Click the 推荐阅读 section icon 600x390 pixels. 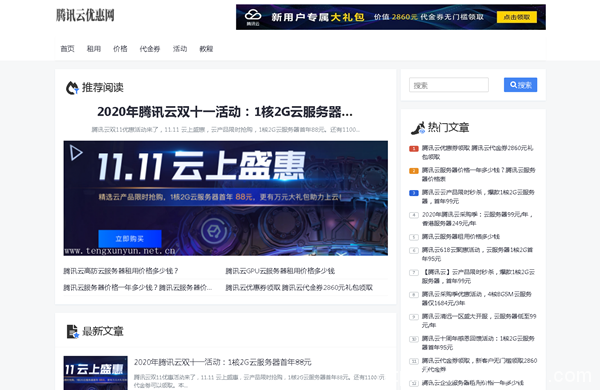72,88
